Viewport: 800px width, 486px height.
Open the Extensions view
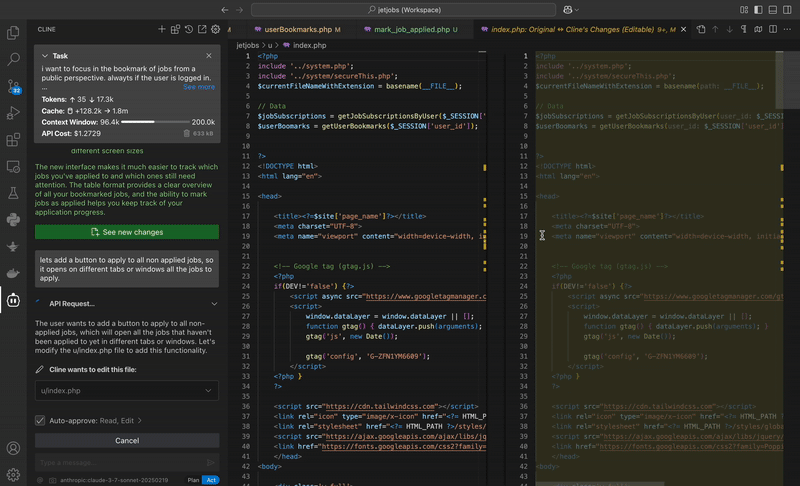[13, 139]
